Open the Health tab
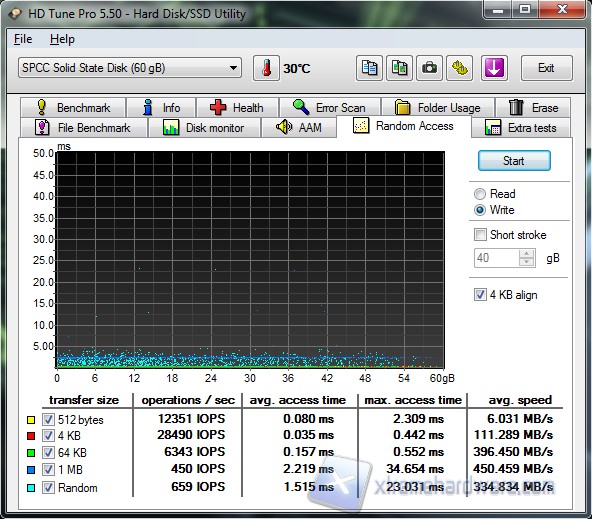Image resolution: width=592 pixels, height=519 pixels. (x=237, y=108)
